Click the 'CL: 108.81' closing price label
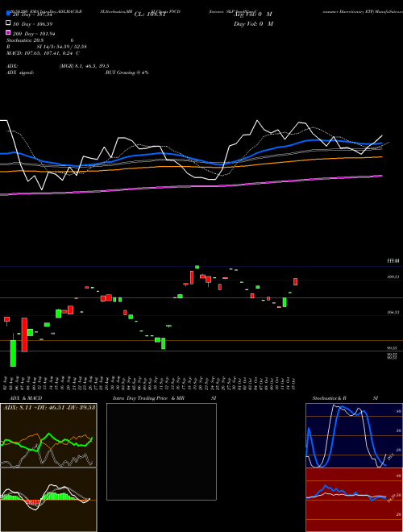Screen dimensions: 403x532 point(150,15)
